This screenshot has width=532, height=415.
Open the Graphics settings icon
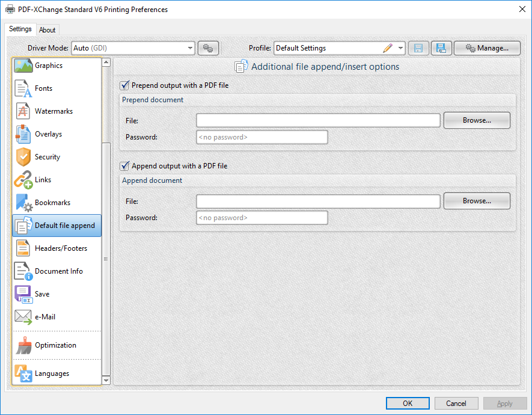(x=23, y=66)
